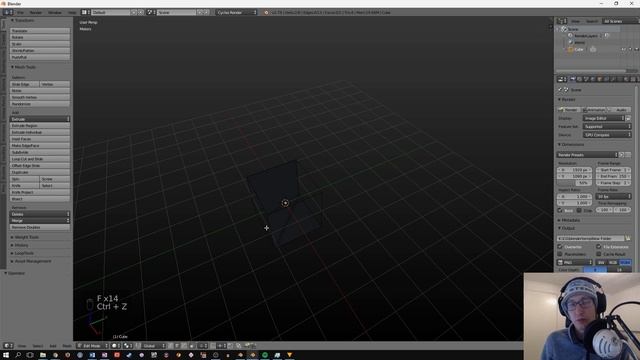
Task: Click the Resolution X field
Action: (574, 169)
